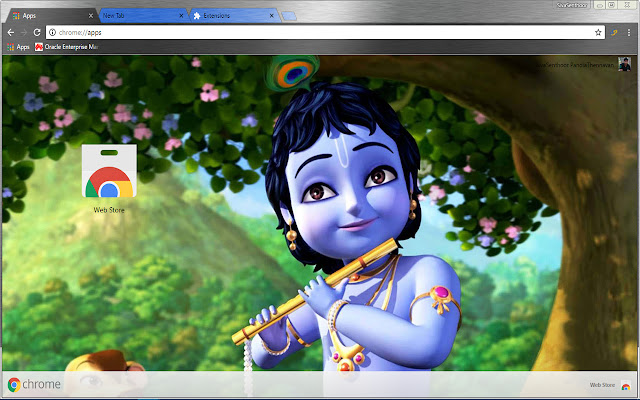Screen dimensions: 640x400
Task: Click the chrome://apps address bar
Action: pos(326,32)
